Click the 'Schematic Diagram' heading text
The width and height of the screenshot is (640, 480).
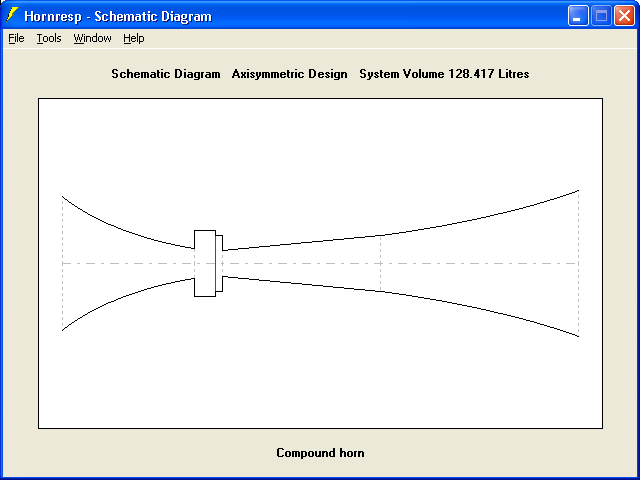[166, 74]
